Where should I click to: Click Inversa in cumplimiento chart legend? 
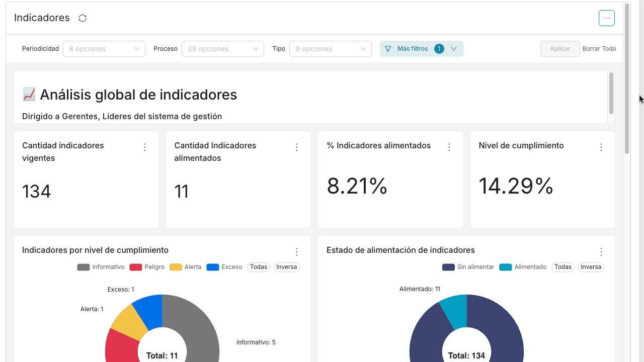click(x=287, y=267)
